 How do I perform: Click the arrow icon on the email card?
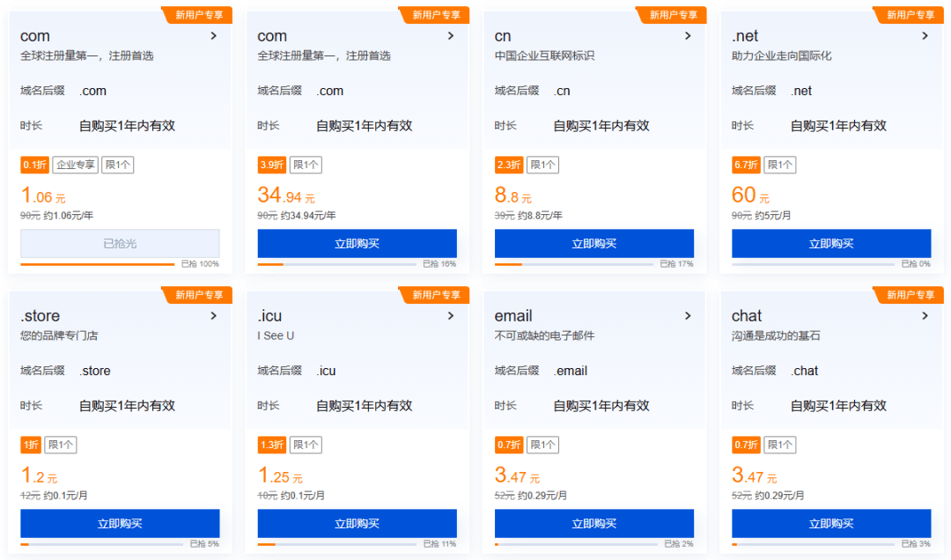(688, 316)
